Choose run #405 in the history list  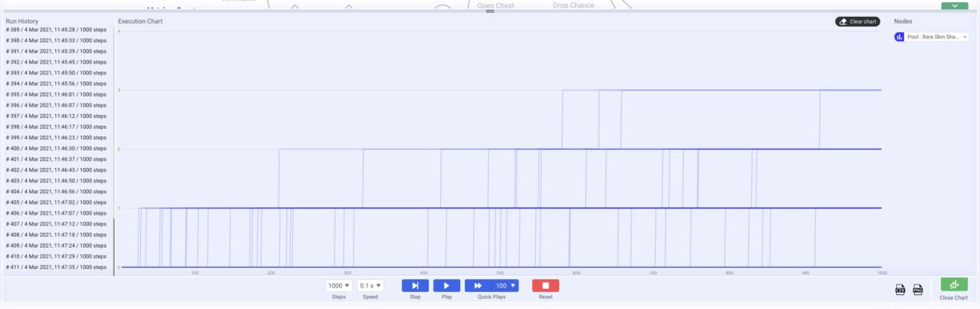pos(57,202)
